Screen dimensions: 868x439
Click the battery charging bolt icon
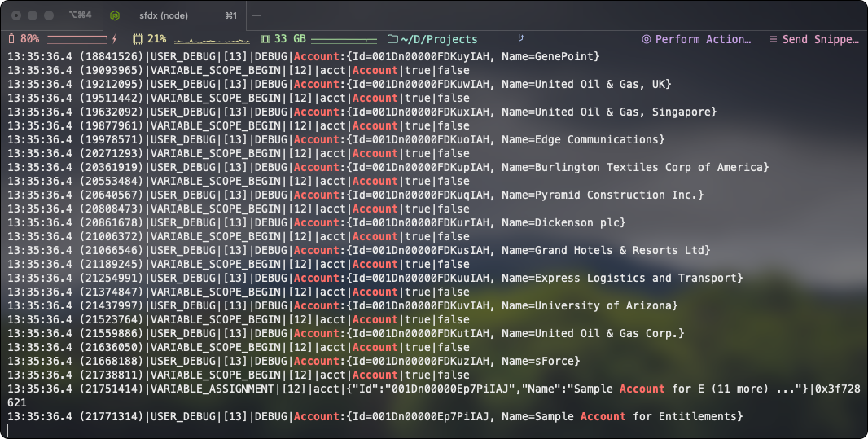(x=115, y=39)
